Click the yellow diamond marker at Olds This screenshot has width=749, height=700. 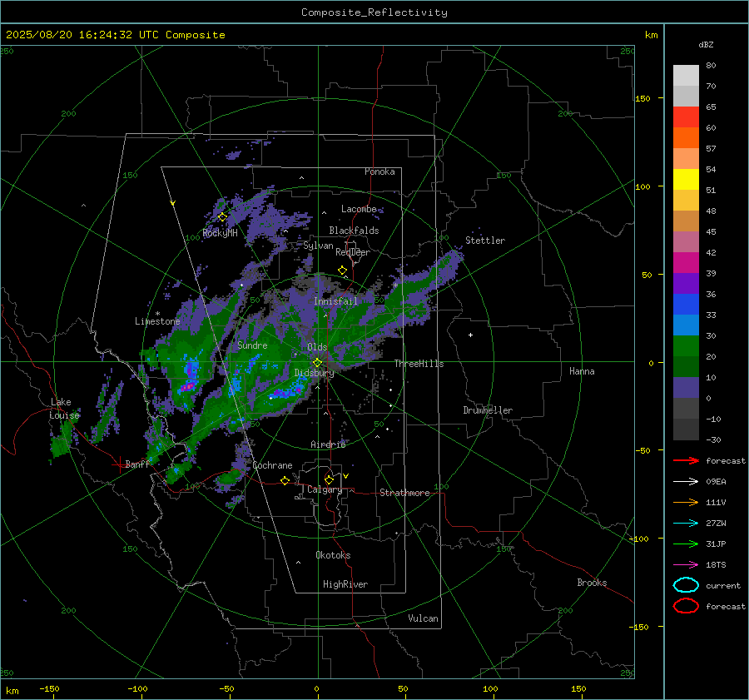coord(317,363)
